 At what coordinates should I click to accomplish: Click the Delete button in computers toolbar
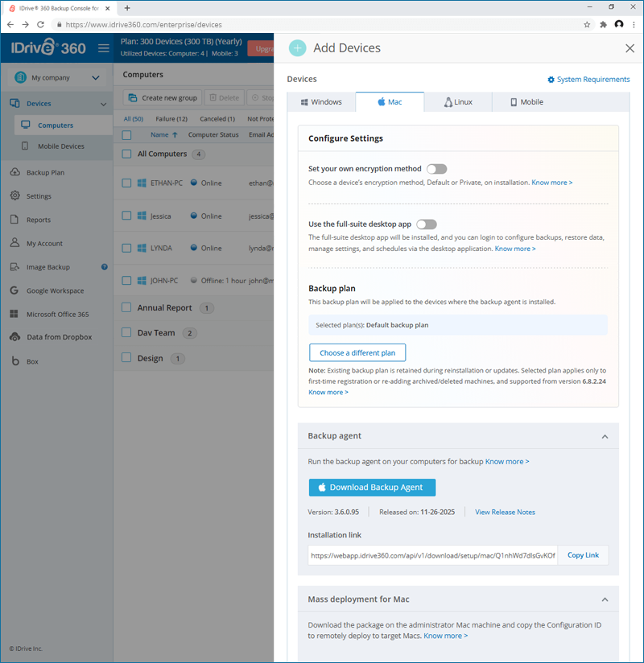[225, 97]
